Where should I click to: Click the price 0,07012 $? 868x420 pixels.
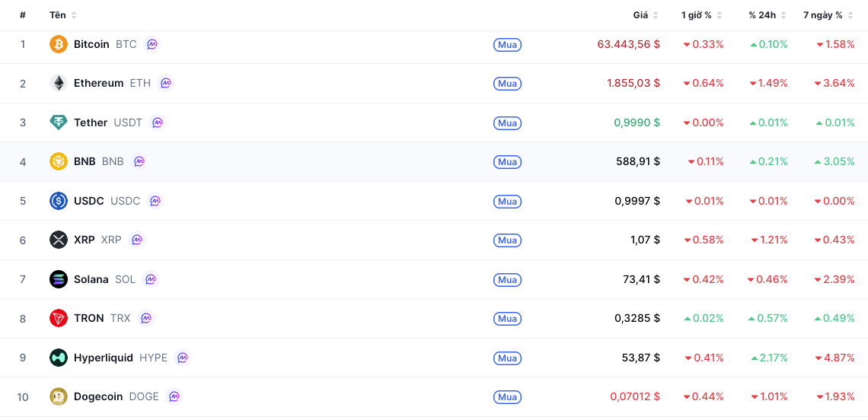635,396
